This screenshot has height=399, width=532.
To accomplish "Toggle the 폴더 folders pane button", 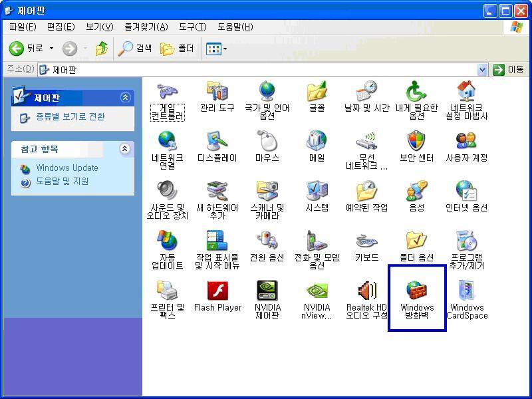I will [177, 49].
